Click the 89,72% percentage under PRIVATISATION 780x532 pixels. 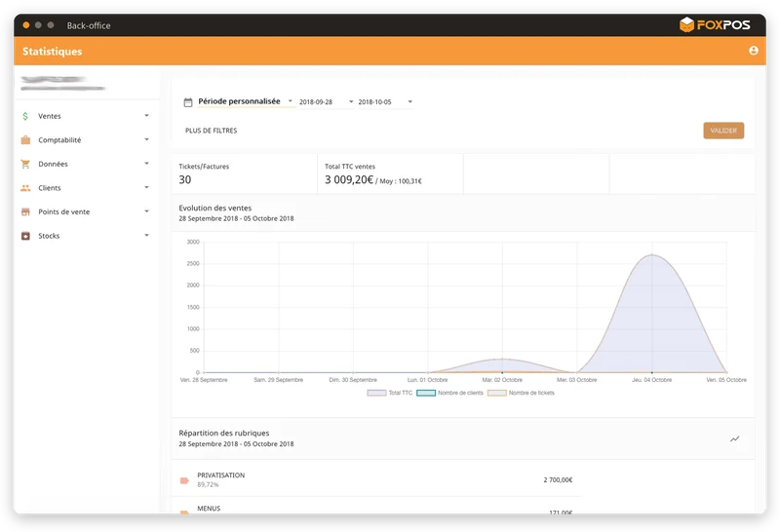coord(208,484)
